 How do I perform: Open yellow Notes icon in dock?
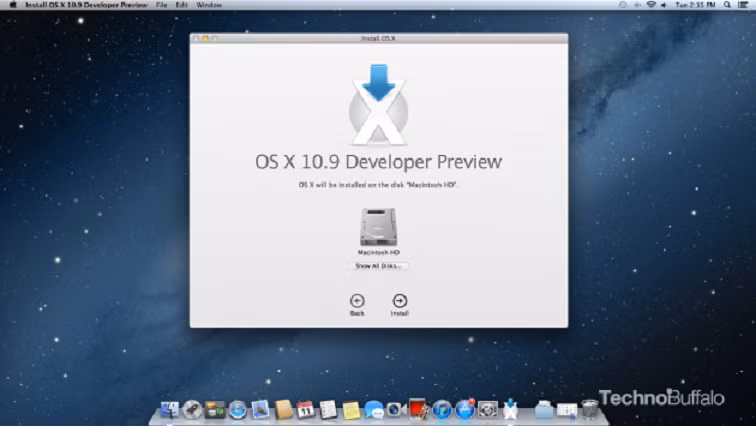351,410
